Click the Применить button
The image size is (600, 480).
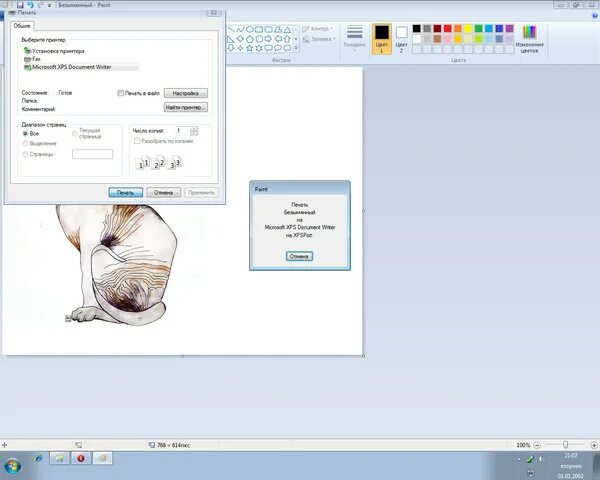[x=201, y=193]
